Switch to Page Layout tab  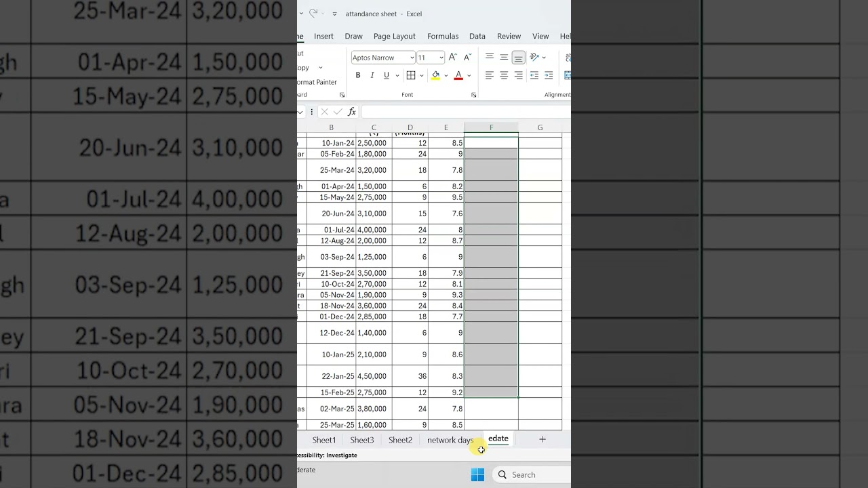point(395,37)
